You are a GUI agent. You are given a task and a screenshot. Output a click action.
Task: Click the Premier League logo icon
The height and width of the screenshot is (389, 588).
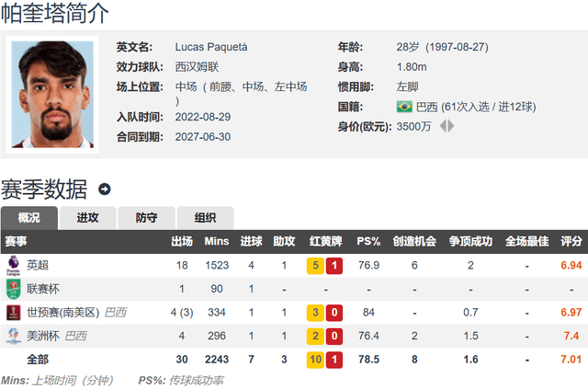[x=13, y=265]
